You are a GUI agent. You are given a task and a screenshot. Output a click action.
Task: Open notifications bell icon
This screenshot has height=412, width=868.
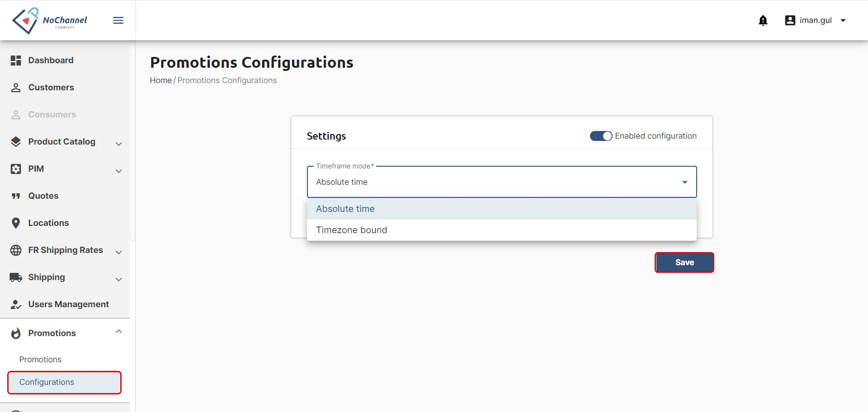tap(763, 20)
